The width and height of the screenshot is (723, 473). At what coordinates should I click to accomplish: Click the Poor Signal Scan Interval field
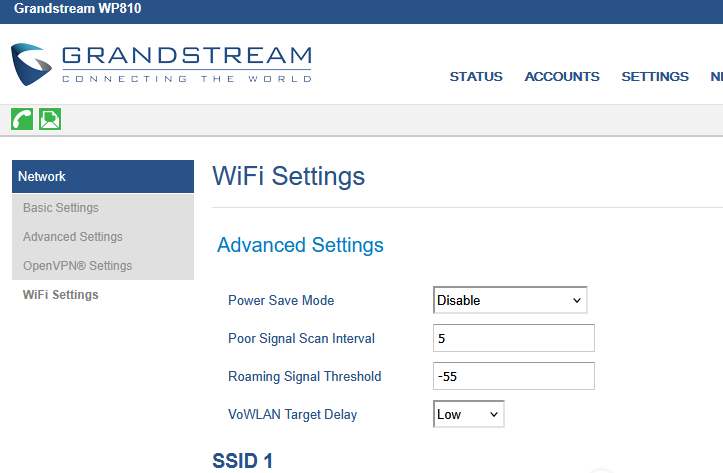click(x=514, y=338)
